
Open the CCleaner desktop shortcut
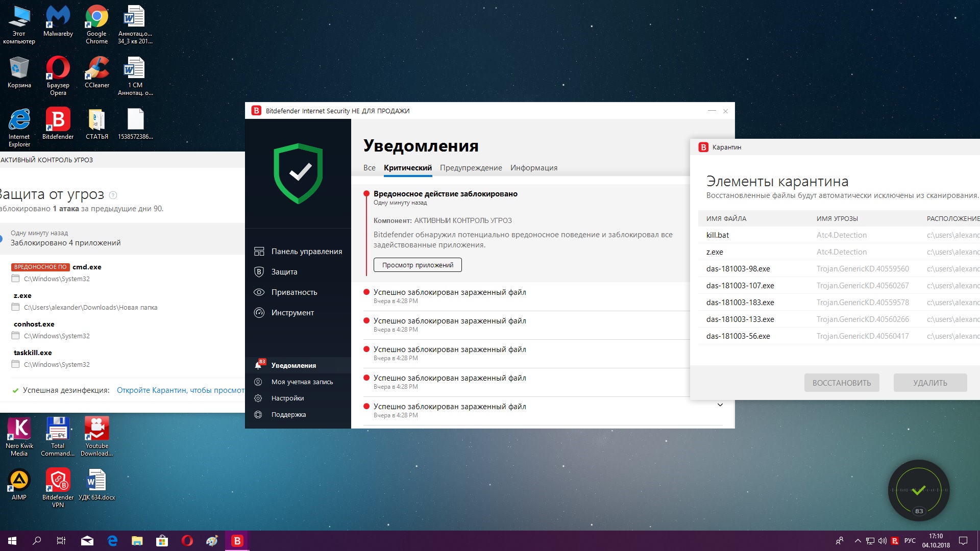click(97, 72)
